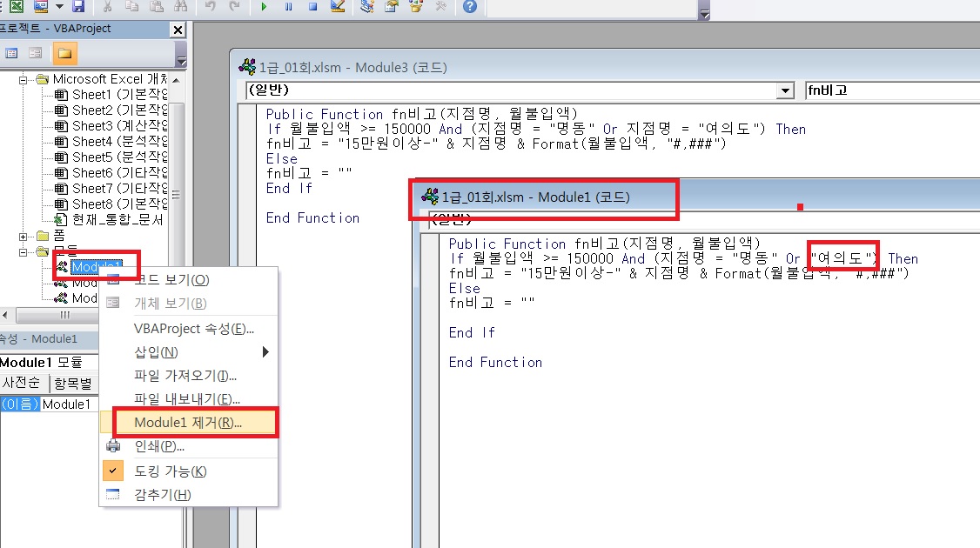The height and width of the screenshot is (548, 980).
Task: Click the Reset stop icon
Action: click(x=312, y=7)
